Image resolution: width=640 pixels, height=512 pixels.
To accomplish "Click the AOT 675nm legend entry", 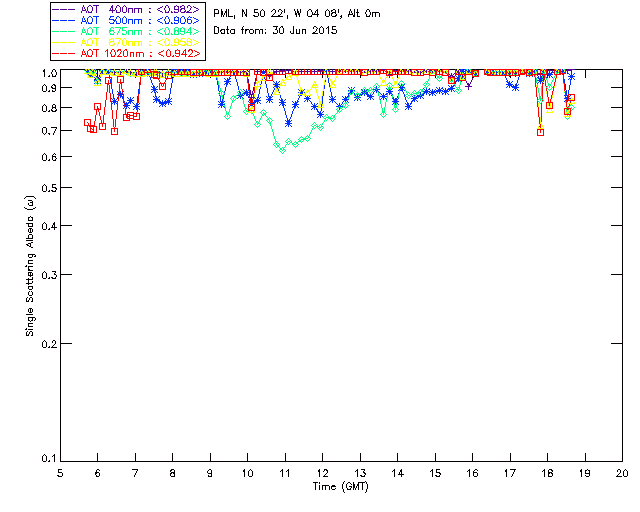I will [x=126, y=31].
